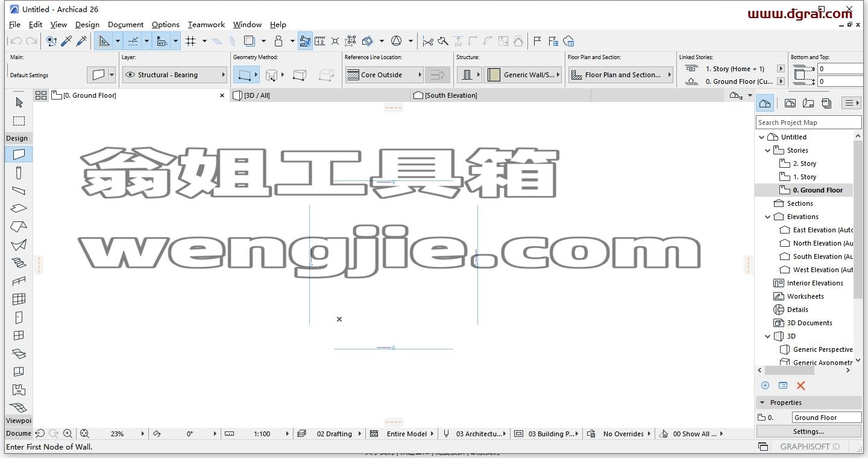This screenshot has width=868, height=458.
Task: Select the Railing tool
Action: [19, 281]
